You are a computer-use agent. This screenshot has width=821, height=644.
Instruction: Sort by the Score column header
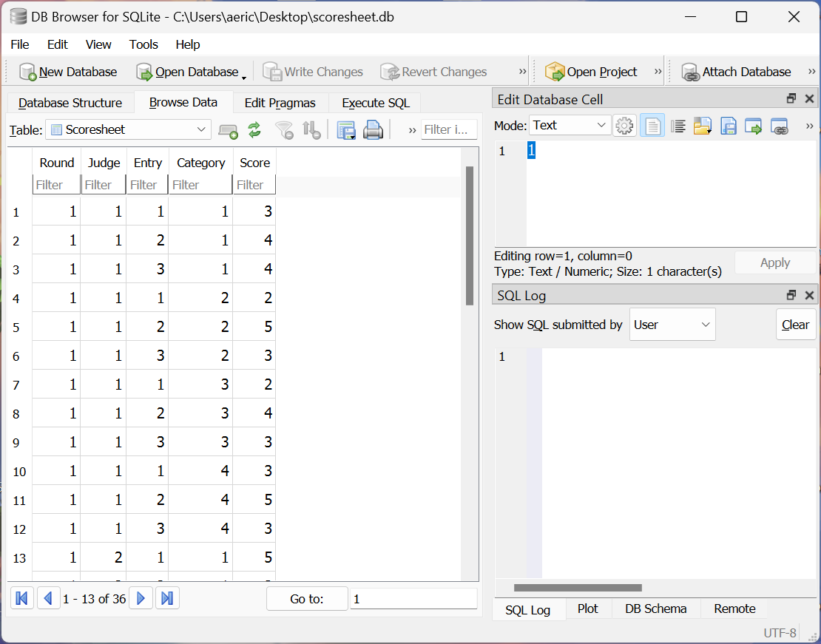point(254,163)
